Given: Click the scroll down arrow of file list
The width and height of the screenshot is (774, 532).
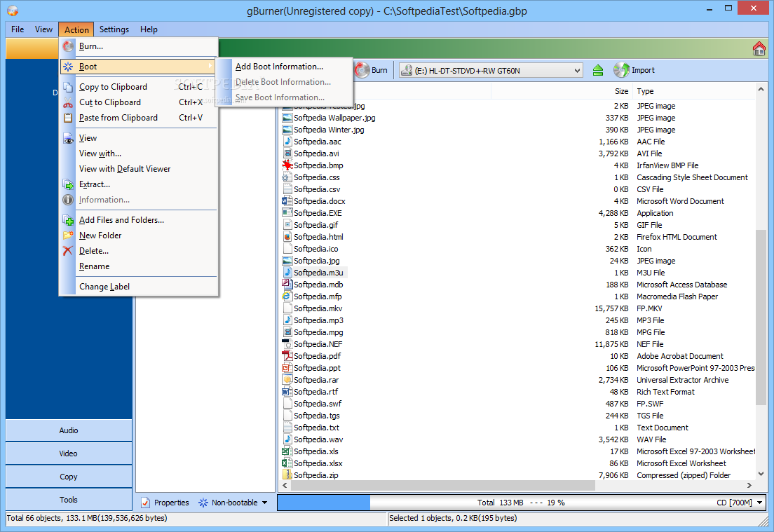Looking at the screenshot, I should [x=761, y=474].
